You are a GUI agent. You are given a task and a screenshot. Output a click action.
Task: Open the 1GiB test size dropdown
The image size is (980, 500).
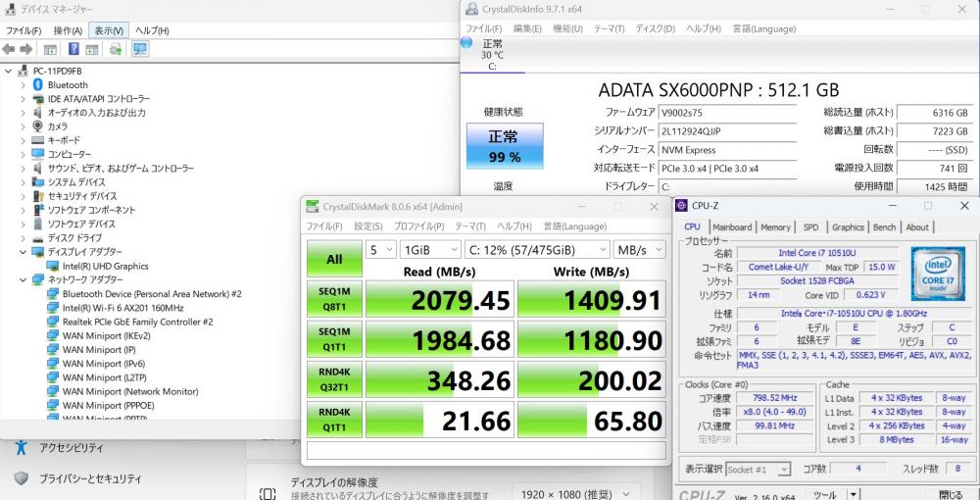click(x=430, y=249)
